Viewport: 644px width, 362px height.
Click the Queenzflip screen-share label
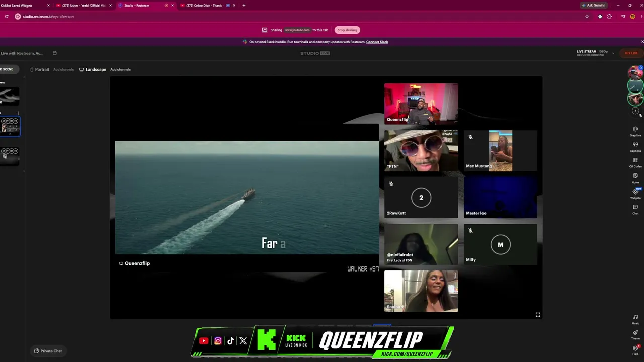point(134,263)
